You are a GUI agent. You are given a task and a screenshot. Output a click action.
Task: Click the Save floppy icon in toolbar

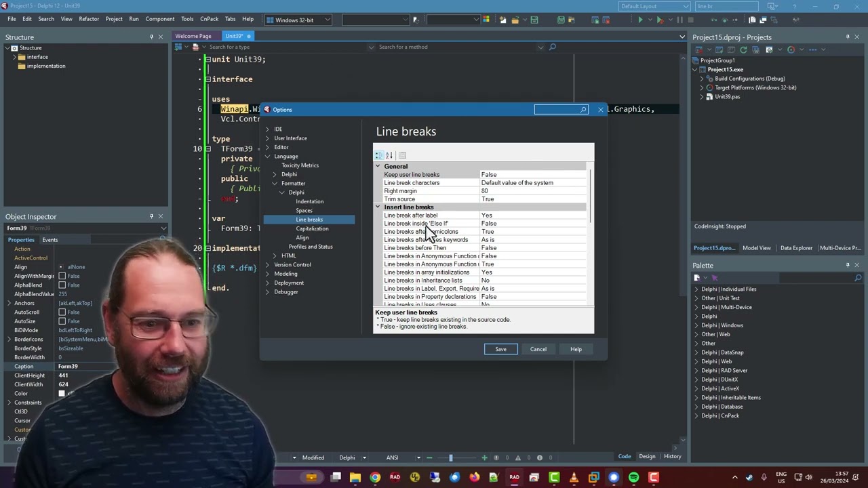coord(534,20)
